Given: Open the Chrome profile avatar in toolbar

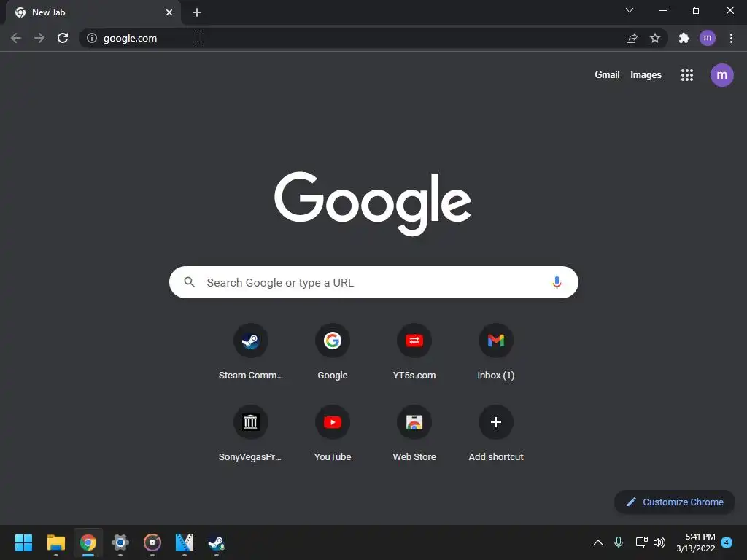Looking at the screenshot, I should 708,38.
